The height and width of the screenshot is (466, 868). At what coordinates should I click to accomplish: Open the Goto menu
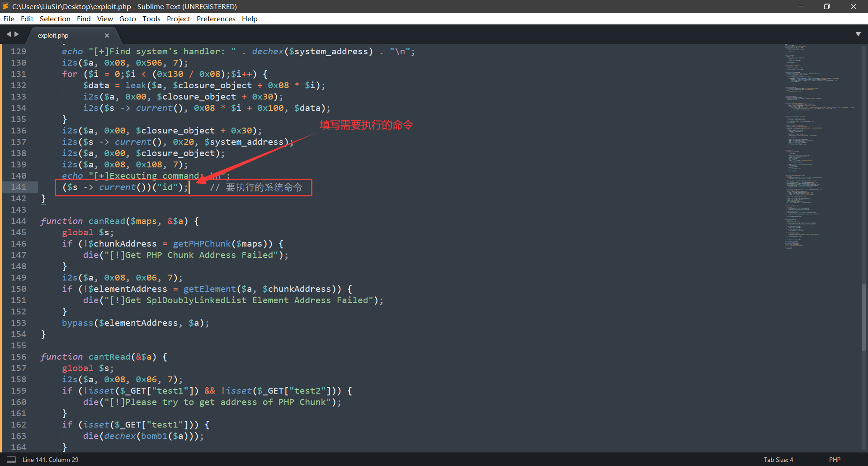pos(127,19)
